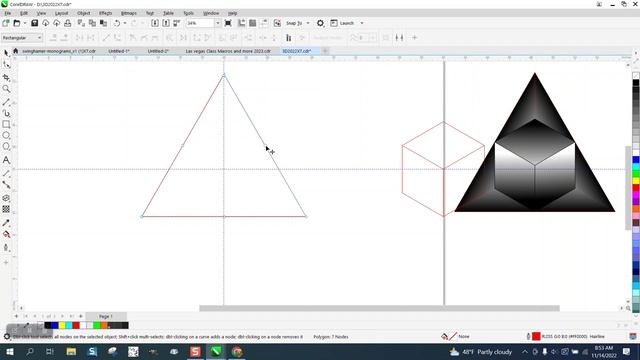Click the New document icon
The width and height of the screenshot is (640, 360).
(6, 23)
